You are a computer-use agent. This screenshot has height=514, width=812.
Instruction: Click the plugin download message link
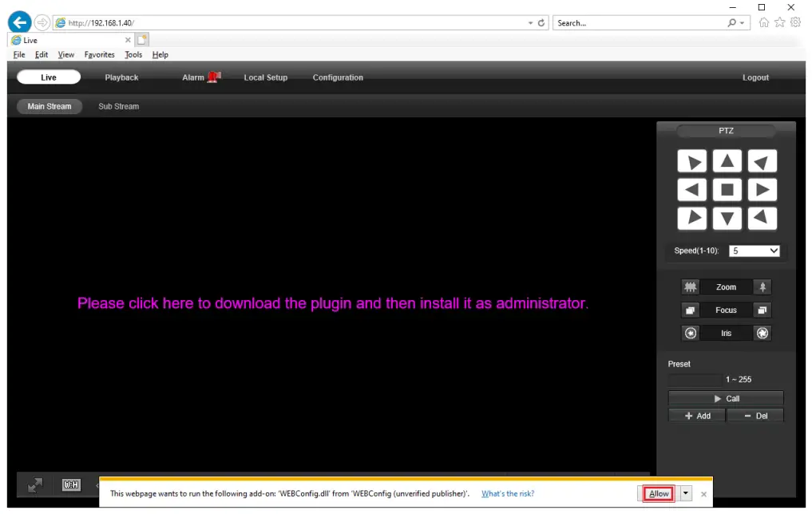333,302
